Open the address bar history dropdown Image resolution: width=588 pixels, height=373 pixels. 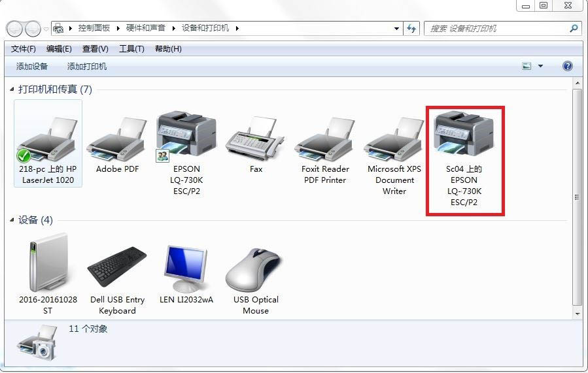(396, 29)
